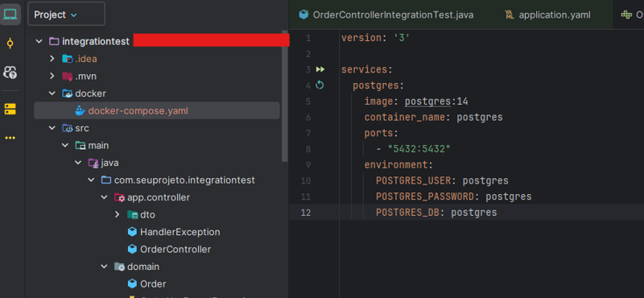Place the cursor on the POSTGRES_DB line
The image size is (644, 298).
(467, 213)
